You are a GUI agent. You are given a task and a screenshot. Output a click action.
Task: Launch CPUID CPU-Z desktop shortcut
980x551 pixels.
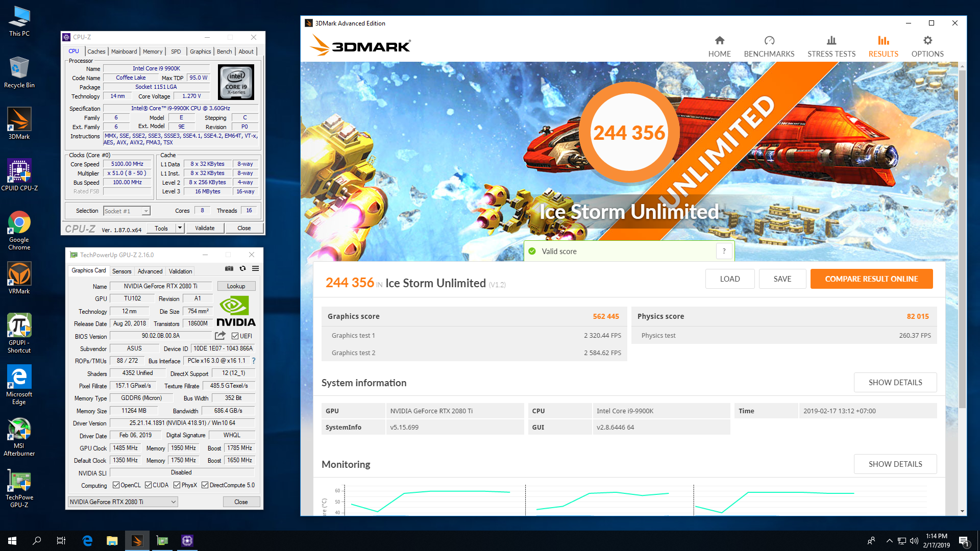(19, 174)
